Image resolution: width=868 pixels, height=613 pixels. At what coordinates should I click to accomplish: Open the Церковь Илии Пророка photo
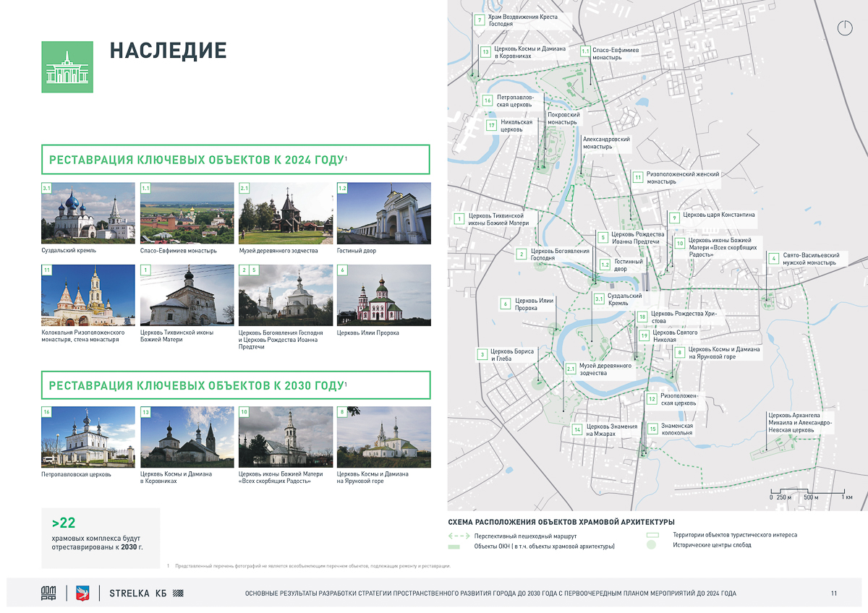[383, 295]
